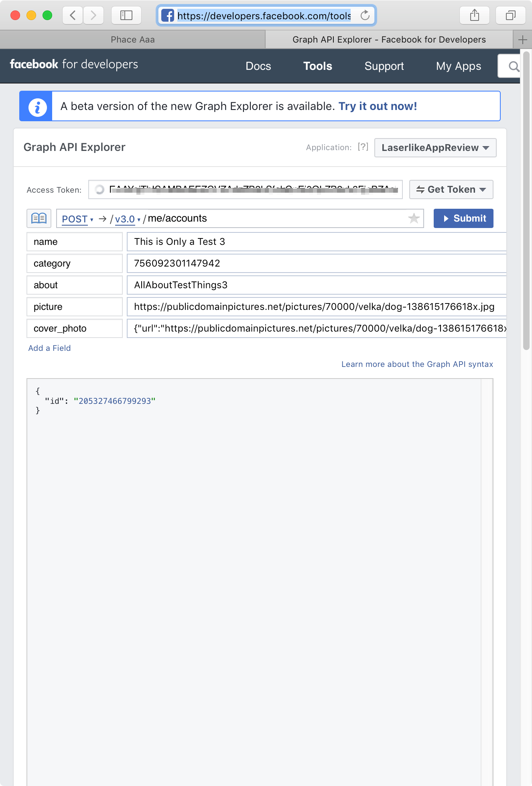Select the v3.0 API version dropdown

[128, 219]
